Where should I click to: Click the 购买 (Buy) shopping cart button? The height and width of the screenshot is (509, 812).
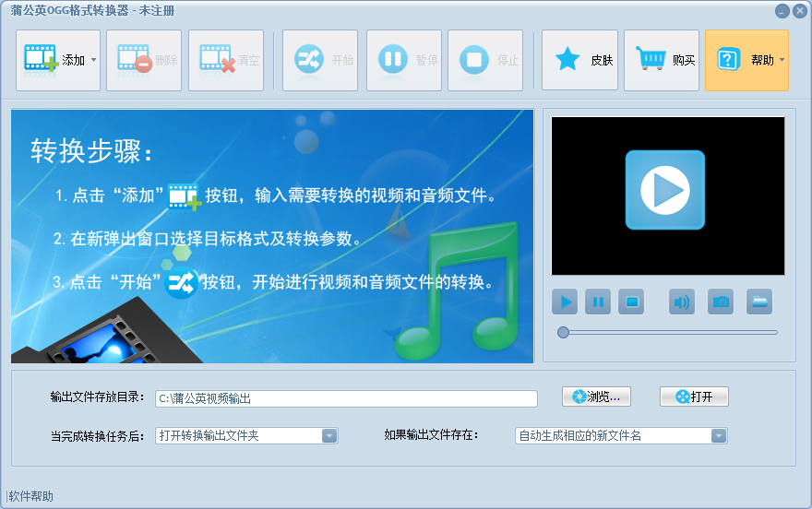(x=661, y=60)
